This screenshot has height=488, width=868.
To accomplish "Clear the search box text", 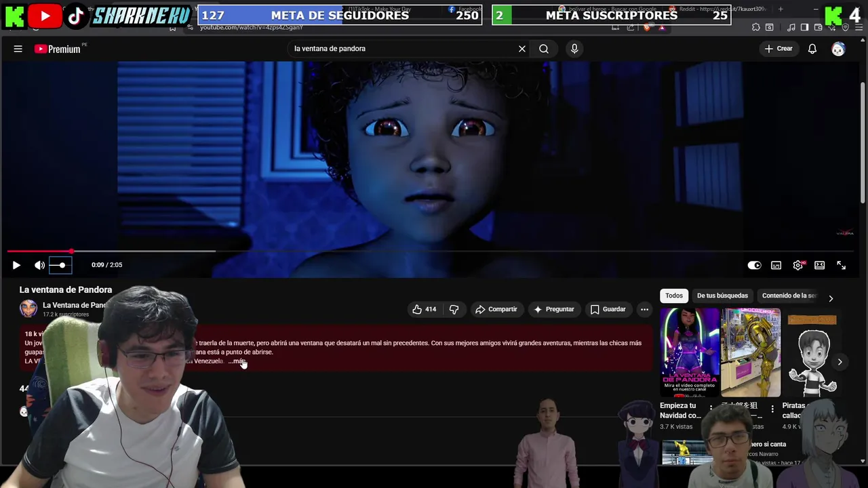I will (x=522, y=49).
